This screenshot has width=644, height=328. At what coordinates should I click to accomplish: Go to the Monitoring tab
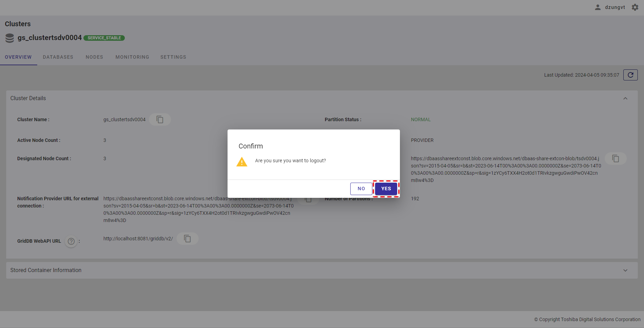point(132,57)
